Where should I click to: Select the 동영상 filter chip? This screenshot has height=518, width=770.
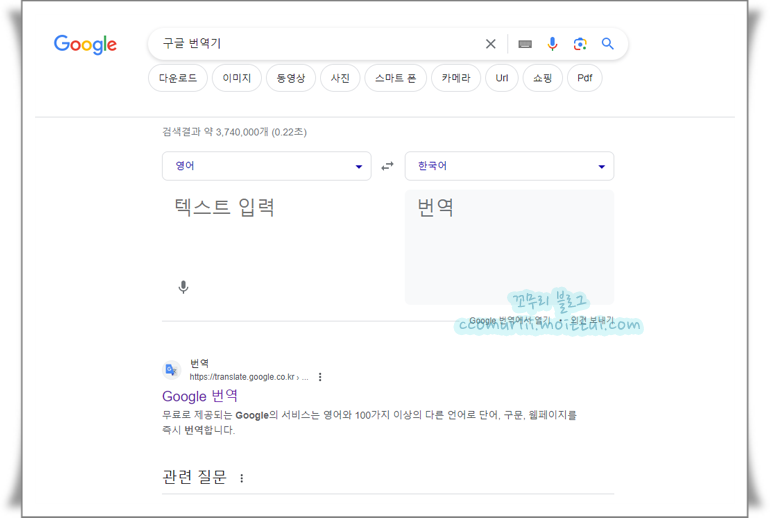[x=291, y=78]
